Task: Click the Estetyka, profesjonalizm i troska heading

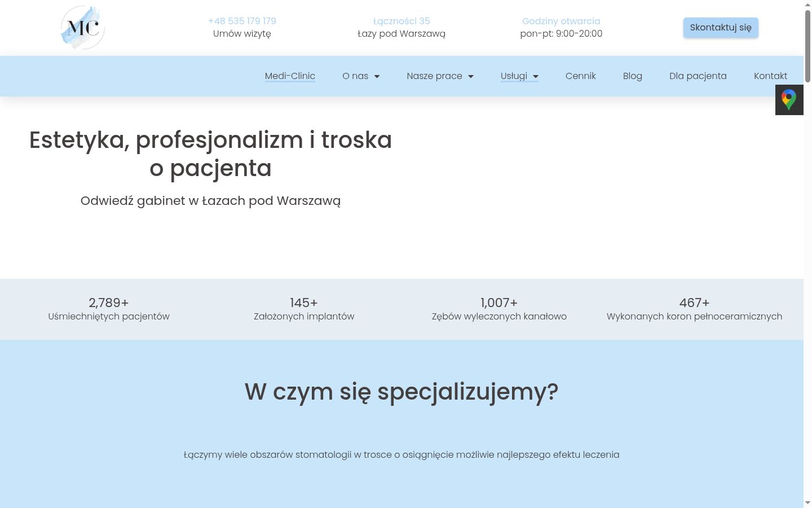Action: [x=210, y=154]
